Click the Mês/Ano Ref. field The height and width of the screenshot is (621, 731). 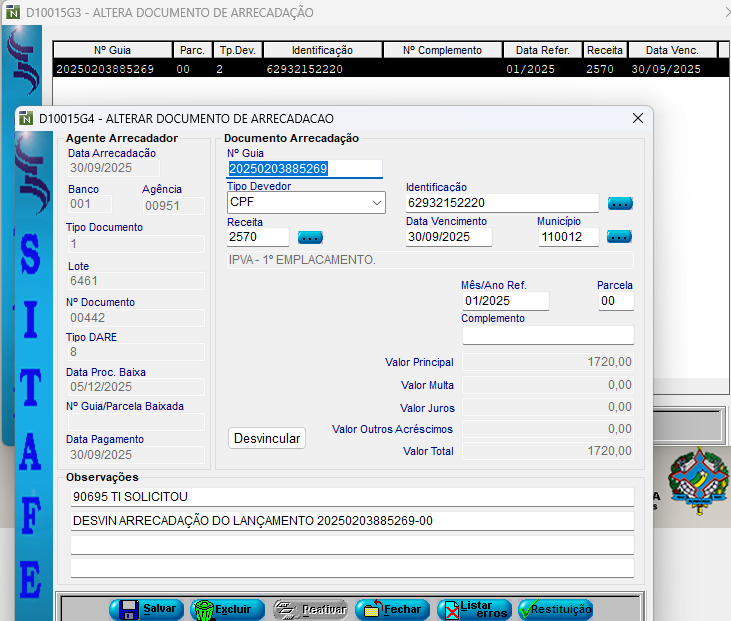[505, 301]
